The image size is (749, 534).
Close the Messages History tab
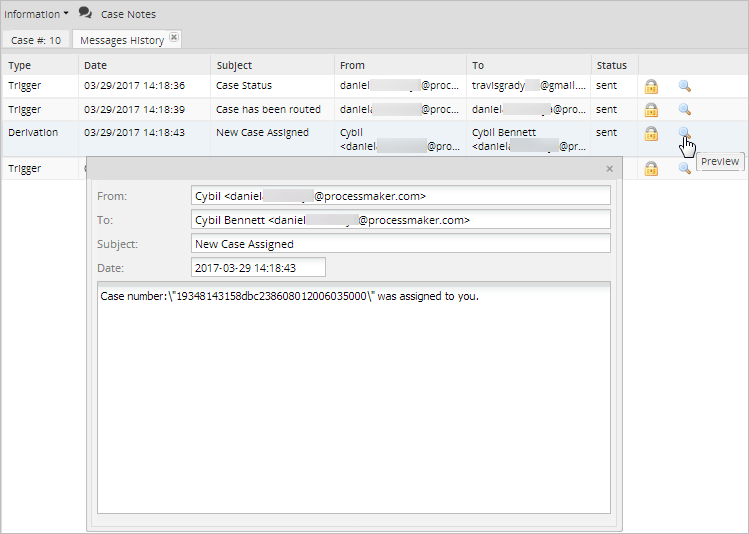(x=174, y=37)
